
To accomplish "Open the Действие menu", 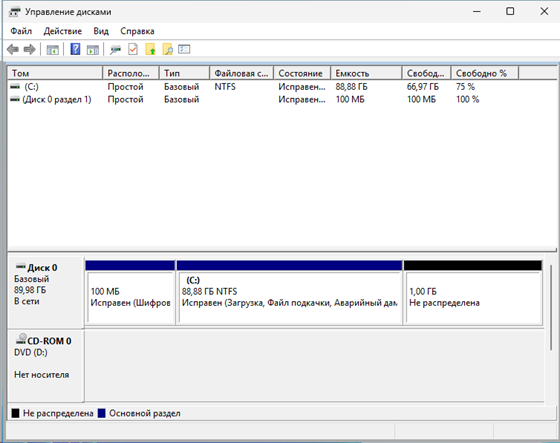I will pos(62,31).
